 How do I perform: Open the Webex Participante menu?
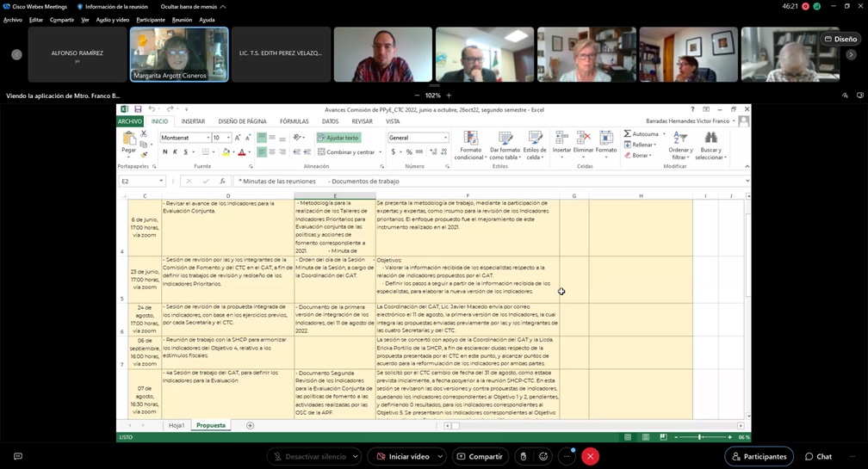point(151,20)
